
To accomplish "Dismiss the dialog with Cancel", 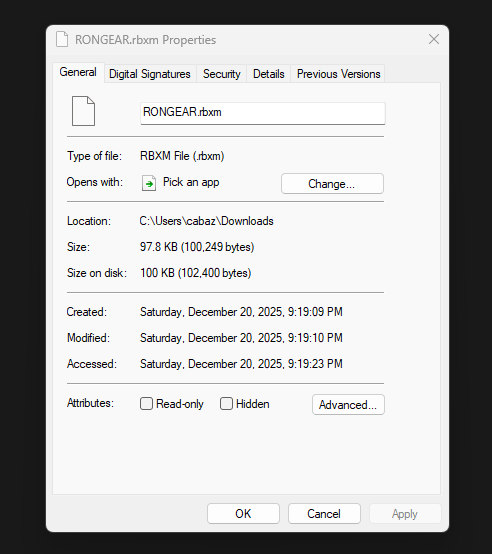I will (324, 514).
